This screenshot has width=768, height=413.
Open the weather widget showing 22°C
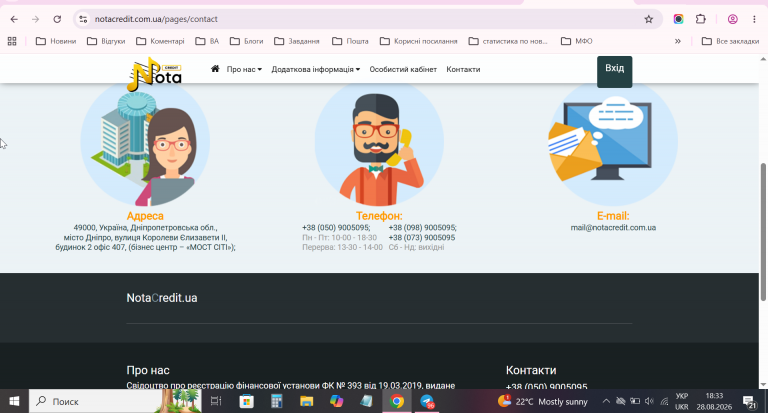(x=543, y=401)
